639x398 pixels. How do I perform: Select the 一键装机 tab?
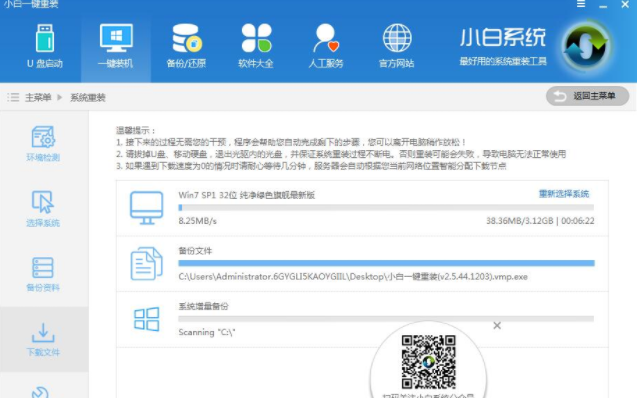[x=116, y=46]
